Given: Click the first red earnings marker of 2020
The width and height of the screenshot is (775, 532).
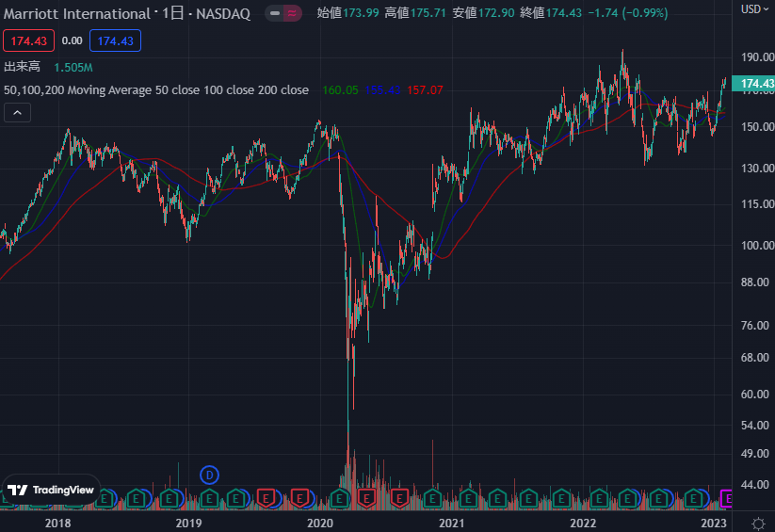Looking at the screenshot, I should [366, 498].
